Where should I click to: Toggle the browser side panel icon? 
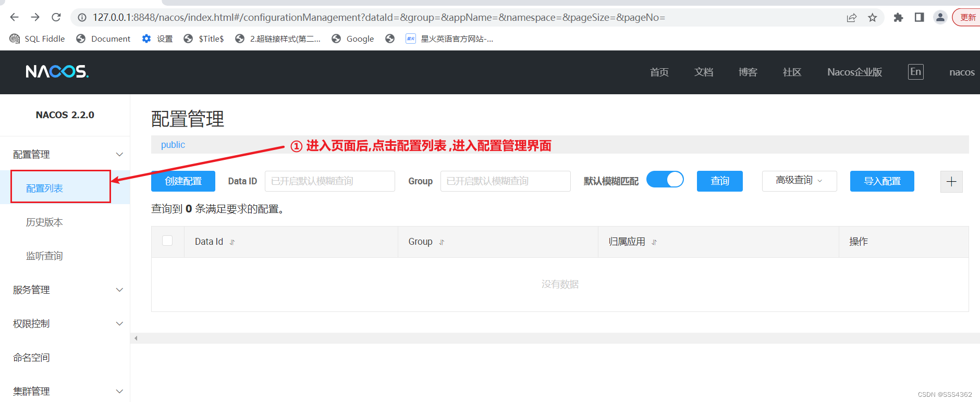click(x=919, y=18)
